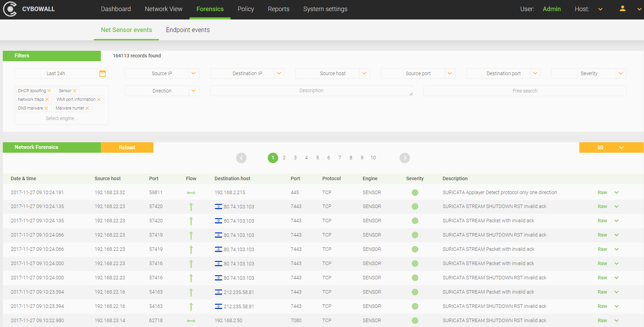This screenshot has height=327, width=644.
Task: Expand the Severity filter dropdown
Action: [x=621, y=73]
